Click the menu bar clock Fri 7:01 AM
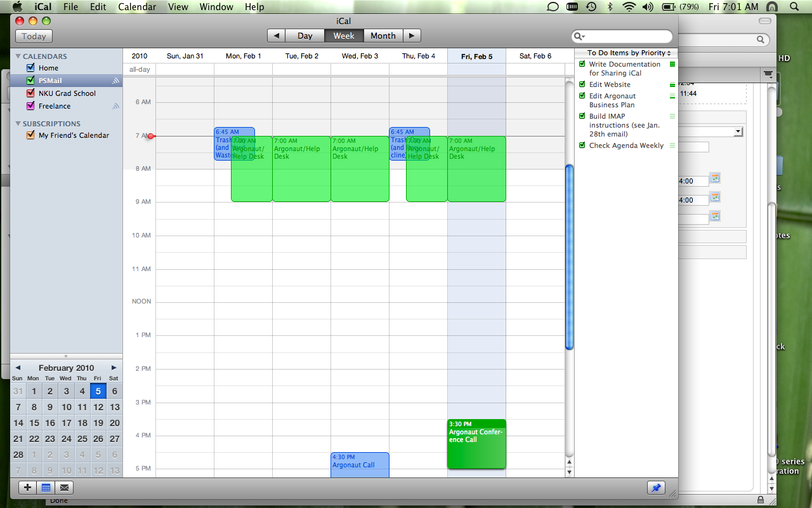This screenshot has height=508, width=812. (x=733, y=7)
